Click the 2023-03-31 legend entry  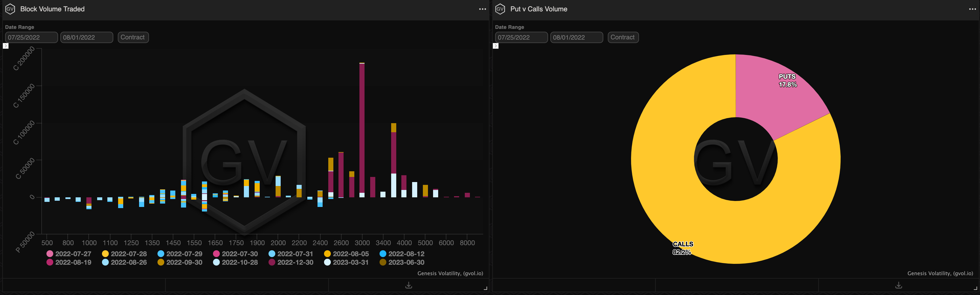point(347,262)
